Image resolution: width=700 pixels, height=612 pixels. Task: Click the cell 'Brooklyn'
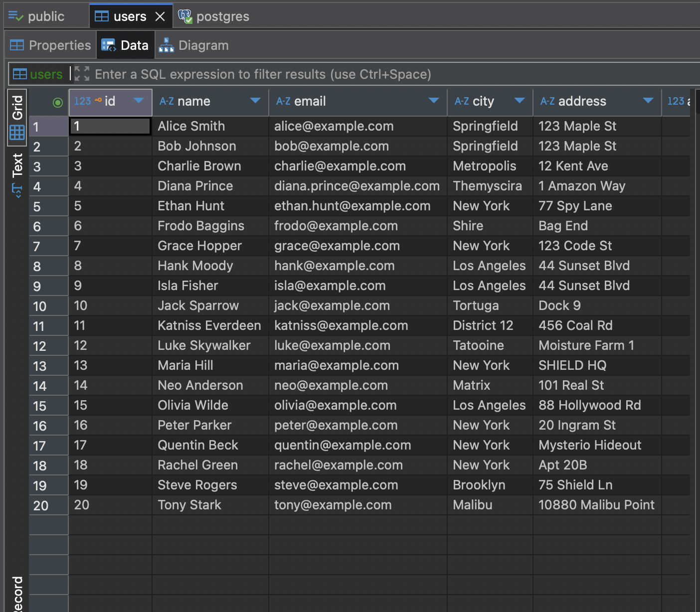tap(490, 485)
